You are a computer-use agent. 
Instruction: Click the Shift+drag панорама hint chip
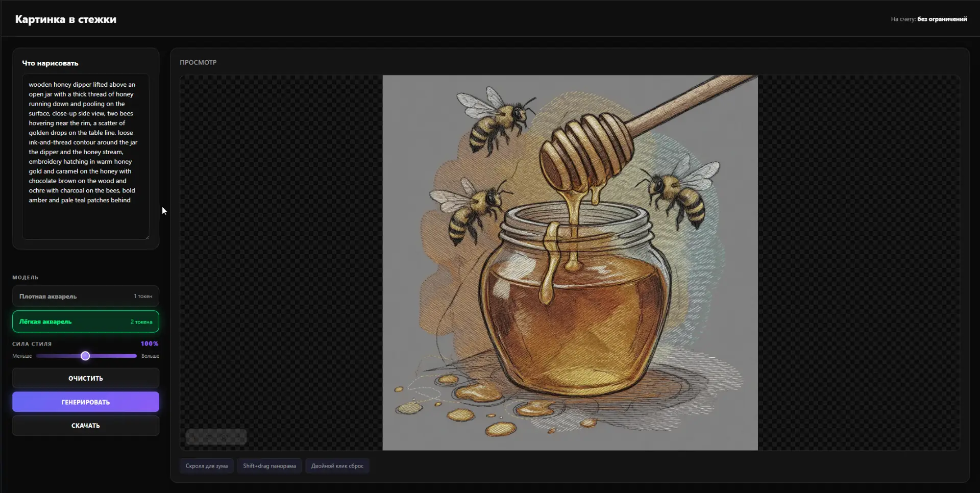point(269,466)
